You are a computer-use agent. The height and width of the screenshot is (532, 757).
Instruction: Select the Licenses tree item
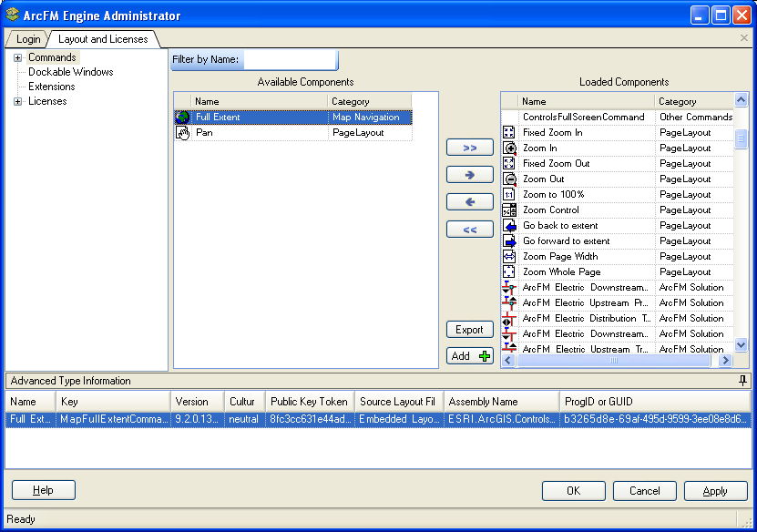click(x=47, y=101)
